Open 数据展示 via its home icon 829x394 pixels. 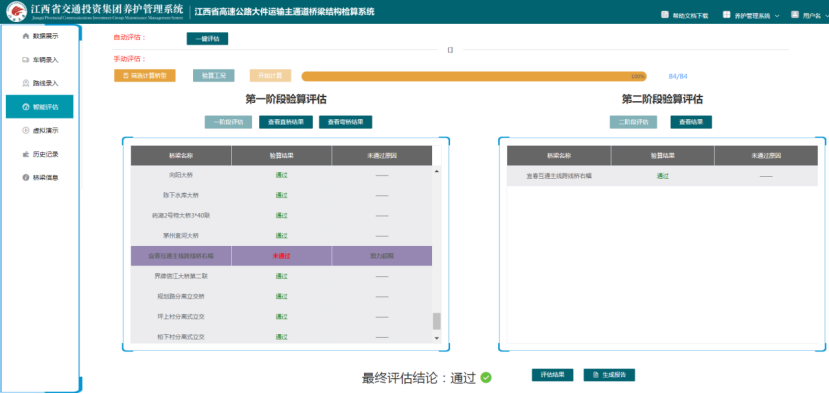[x=25, y=36]
